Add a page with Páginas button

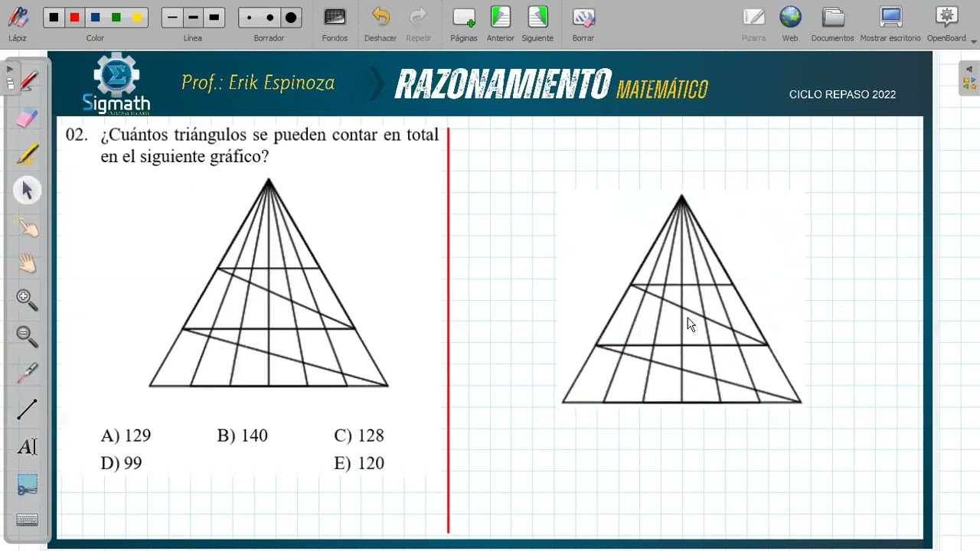click(464, 23)
